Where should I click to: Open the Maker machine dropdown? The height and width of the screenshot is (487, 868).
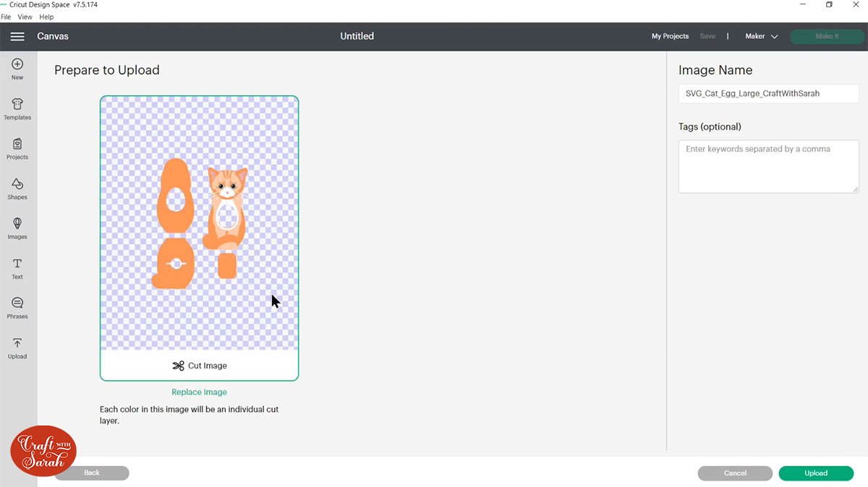[761, 36]
